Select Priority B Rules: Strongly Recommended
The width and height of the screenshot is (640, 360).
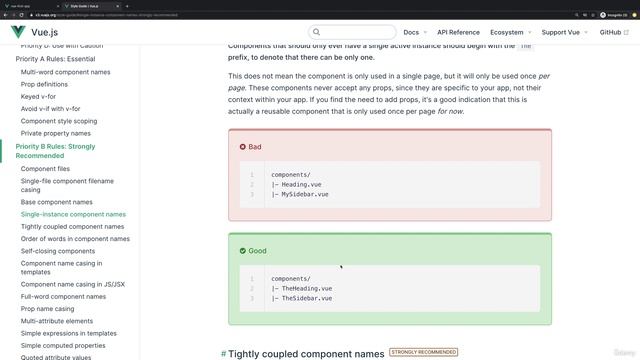coord(55,151)
